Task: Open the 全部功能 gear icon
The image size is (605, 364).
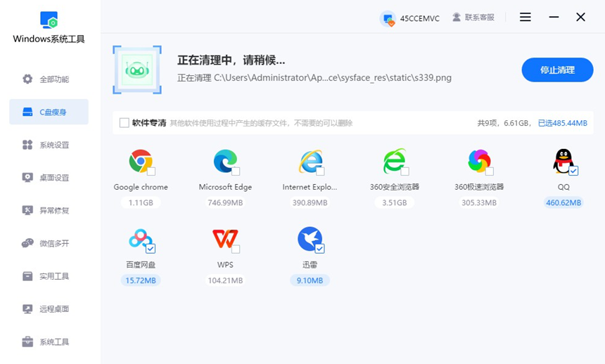Action: coord(27,79)
